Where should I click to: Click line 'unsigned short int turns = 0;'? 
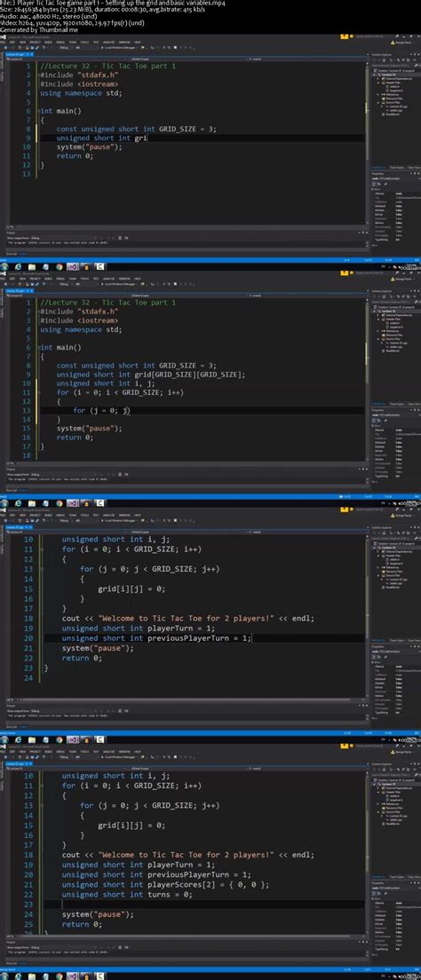[x=127, y=895]
